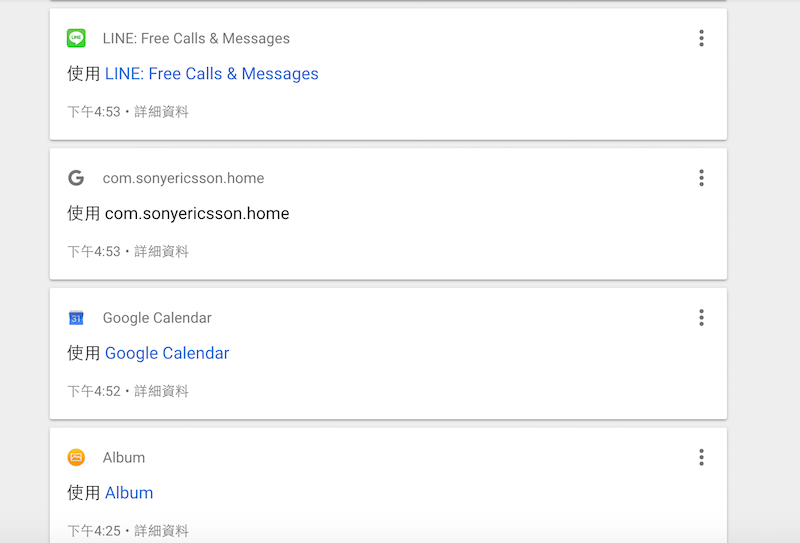Click the gray Google Calendar header text
Image resolution: width=800 pixels, height=543 pixels.
(157, 318)
